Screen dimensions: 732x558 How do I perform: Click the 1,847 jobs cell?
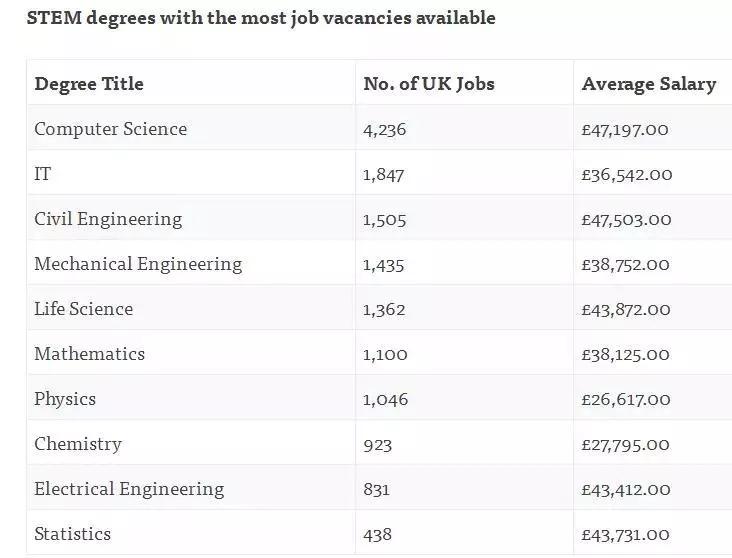tap(384, 175)
